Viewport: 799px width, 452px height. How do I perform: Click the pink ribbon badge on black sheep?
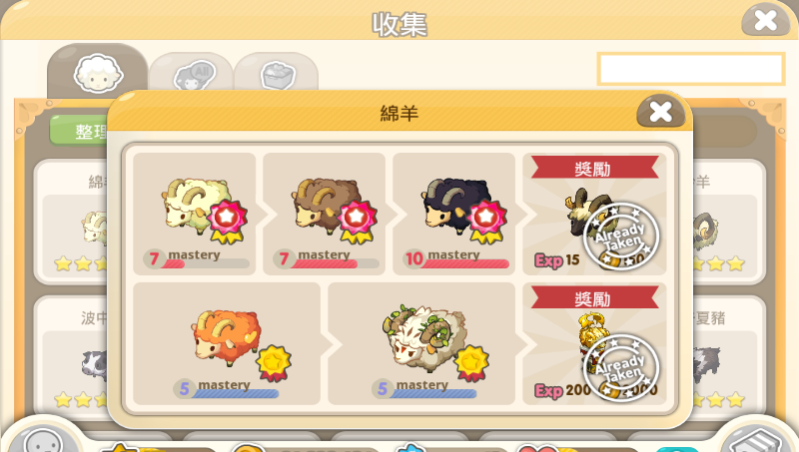487,222
